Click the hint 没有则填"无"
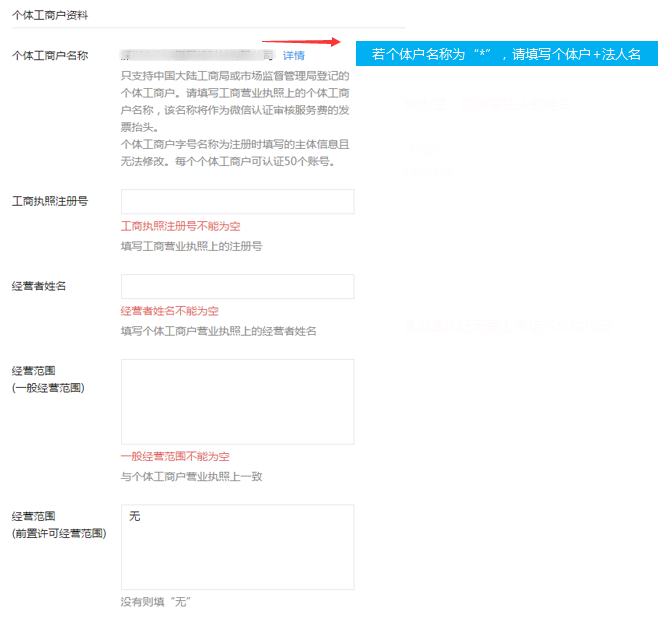669x620 pixels. pos(155,602)
